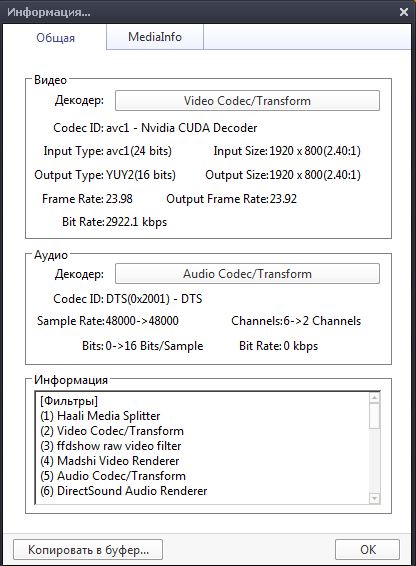The height and width of the screenshot is (566, 416).
Task: Click the Копировать в буфер button
Action: coord(88,550)
